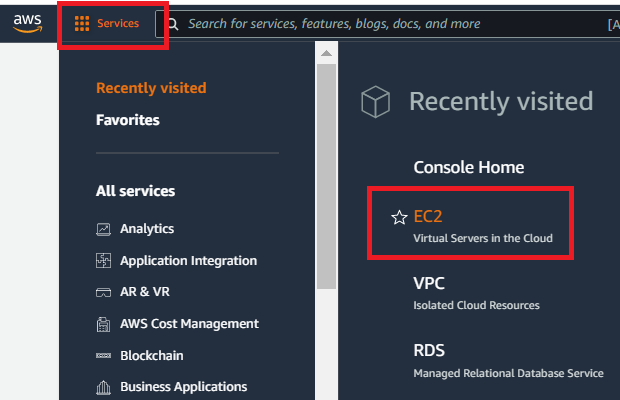Click the Application Integration icon
The image size is (620, 400).
point(103,261)
